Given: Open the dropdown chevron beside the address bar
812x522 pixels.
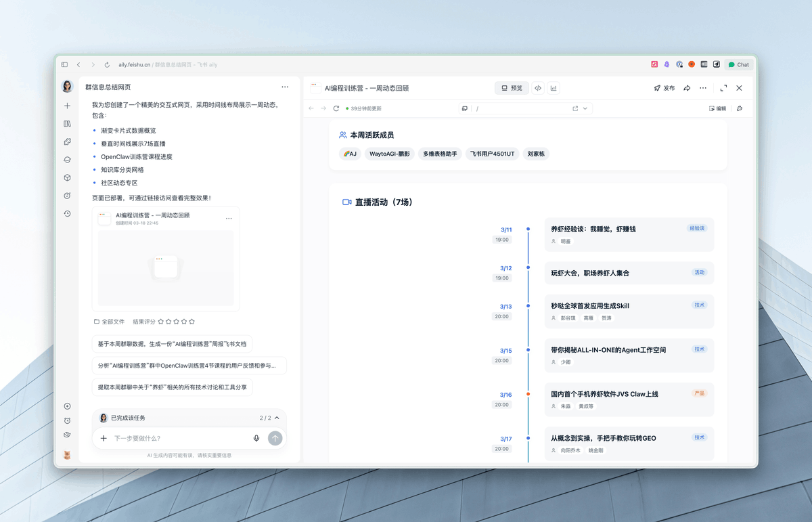Looking at the screenshot, I should (585, 108).
